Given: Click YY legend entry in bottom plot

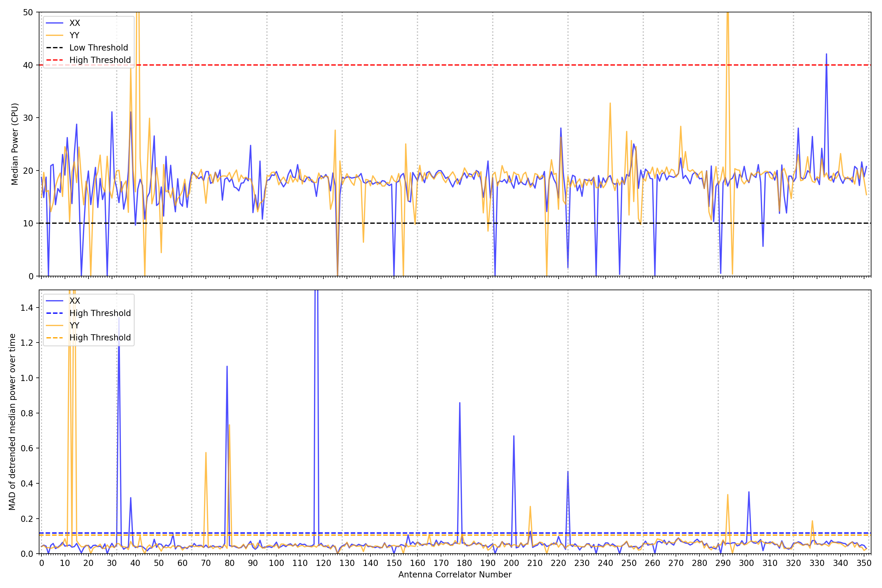Looking at the screenshot, I should coord(74,325).
